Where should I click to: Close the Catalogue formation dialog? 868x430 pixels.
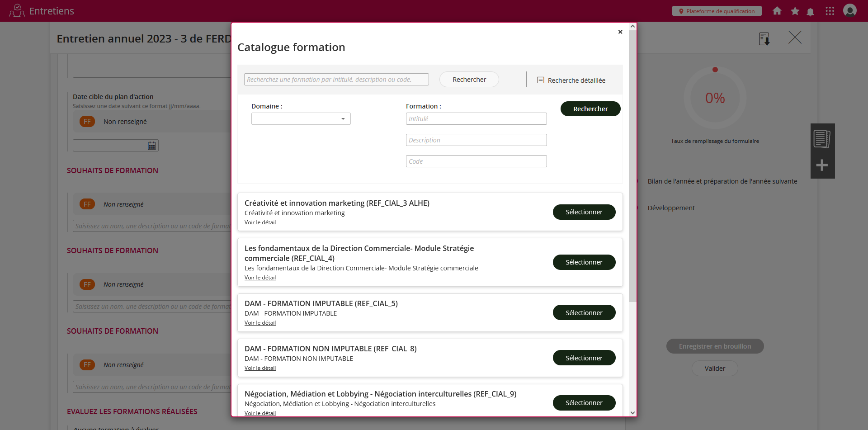(620, 32)
